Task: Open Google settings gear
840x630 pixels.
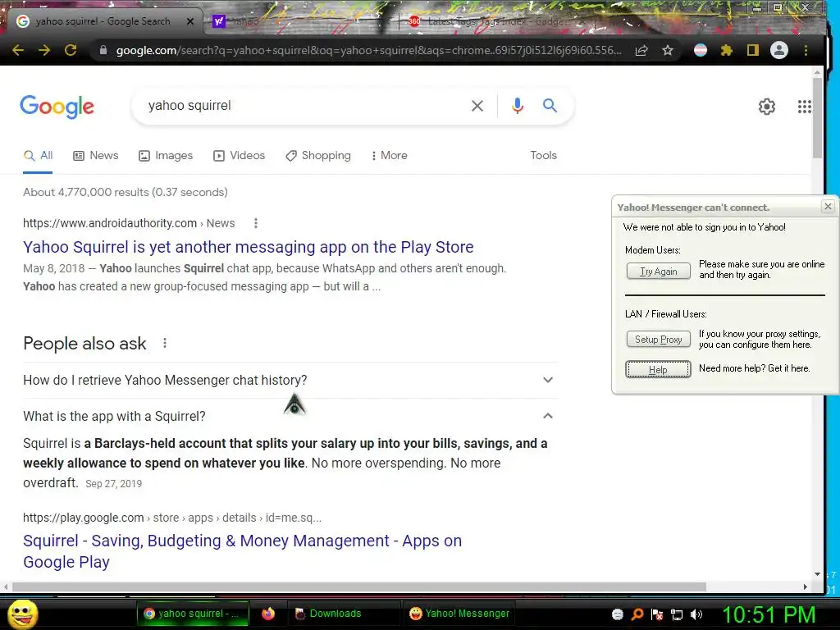Action: pos(767,107)
